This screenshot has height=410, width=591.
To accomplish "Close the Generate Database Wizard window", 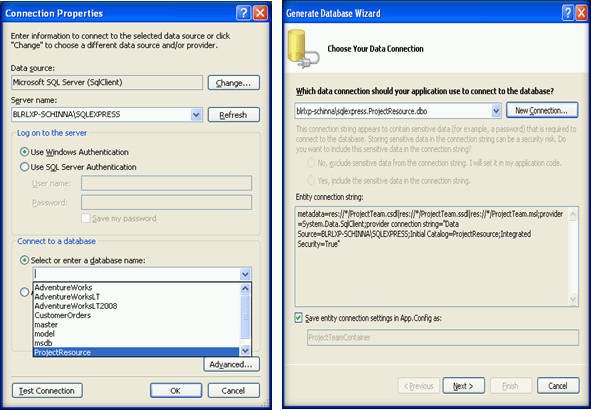I will [x=582, y=13].
